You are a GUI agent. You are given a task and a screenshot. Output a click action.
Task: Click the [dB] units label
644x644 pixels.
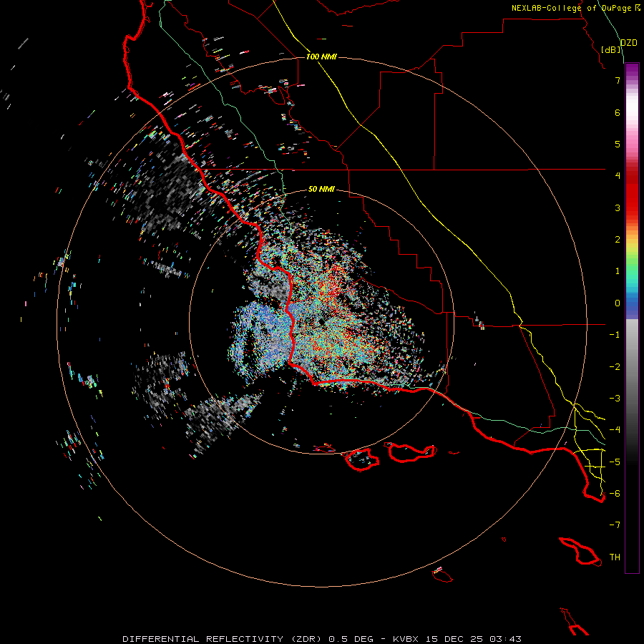coord(611,49)
